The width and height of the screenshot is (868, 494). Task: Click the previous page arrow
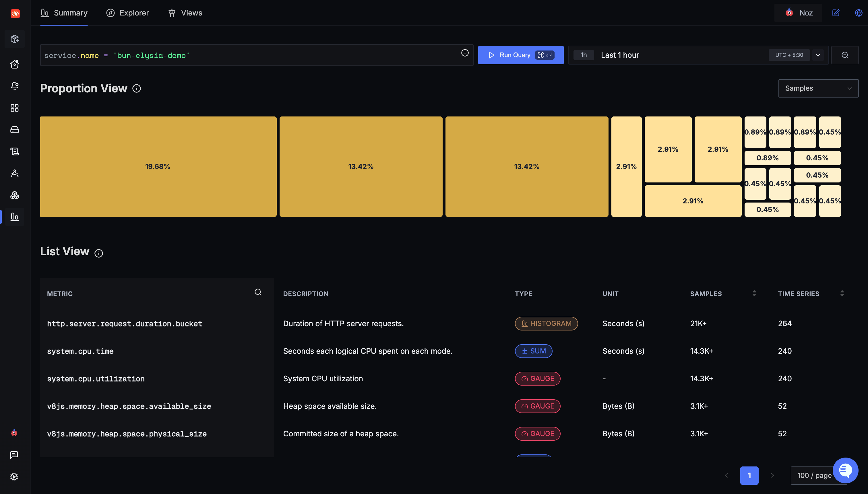click(726, 475)
